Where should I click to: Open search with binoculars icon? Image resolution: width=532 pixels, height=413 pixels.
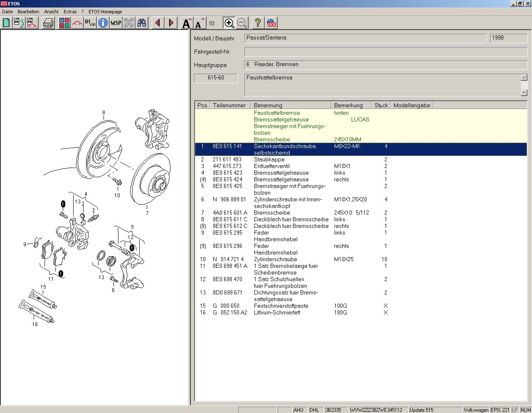[142, 23]
